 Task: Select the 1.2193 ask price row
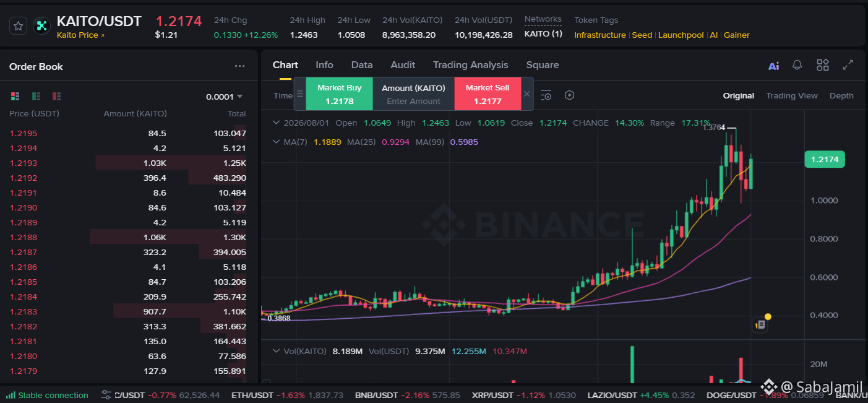(128, 163)
